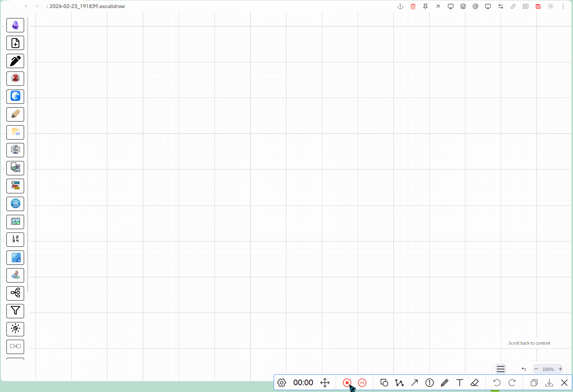Click the stacked layers icon

[463, 6]
